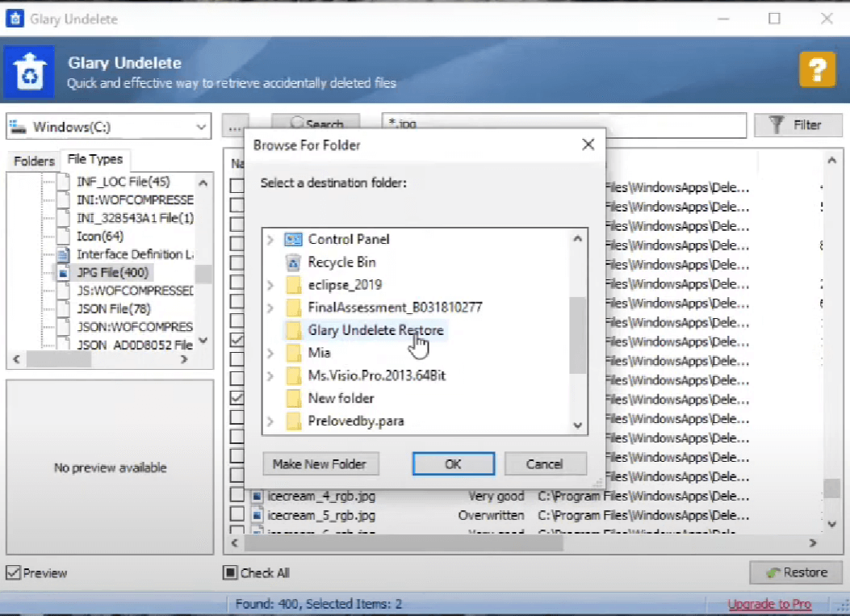Screen dimensions: 850x616
Task: Select the Recycle Bin entry
Action: [341, 262]
